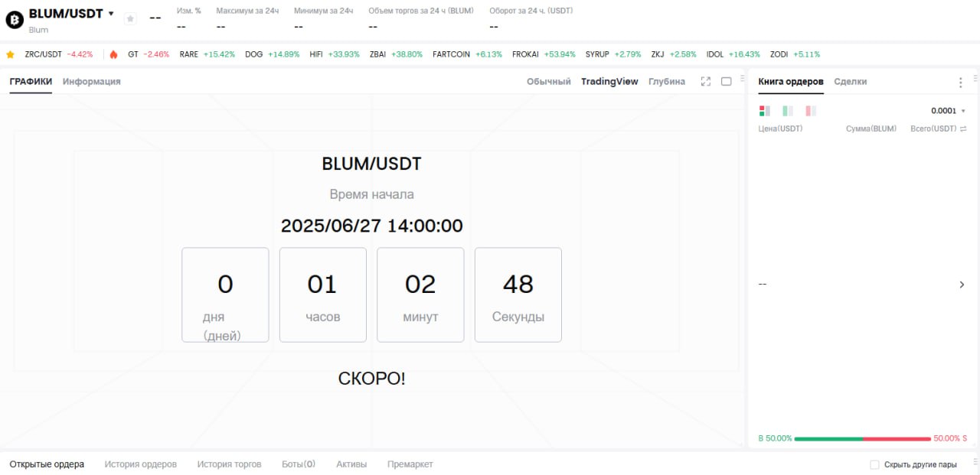This screenshot has width=980, height=475.
Task: Open order book three-dot options menu
Action: point(961,83)
